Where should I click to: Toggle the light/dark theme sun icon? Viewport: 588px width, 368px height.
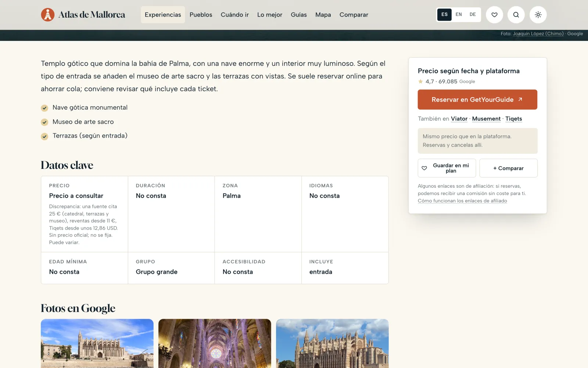538,15
